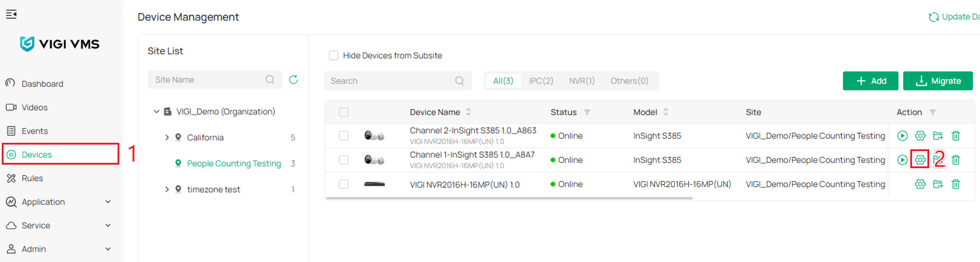The image size is (980, 262).
Task: Click the Update Data link
Action: (954, 17)
